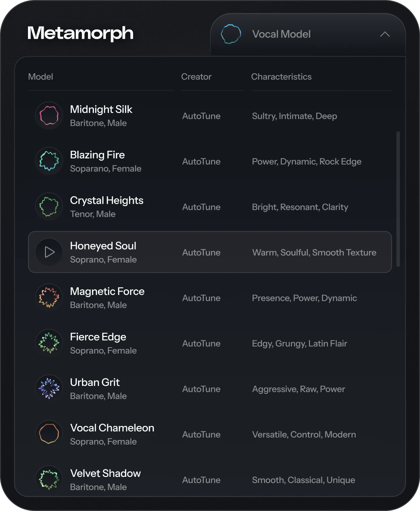Screen dimensions: 420x511
Task: Select the Urban Grit purple starburst icon
Action: tap(49, 388)
